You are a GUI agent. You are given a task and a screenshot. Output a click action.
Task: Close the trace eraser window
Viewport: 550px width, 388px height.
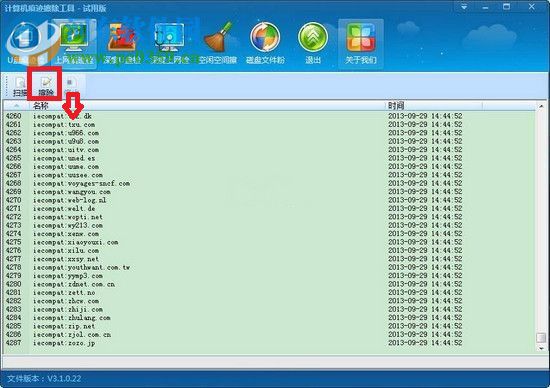pyautogui.click(x=532, y=7)
